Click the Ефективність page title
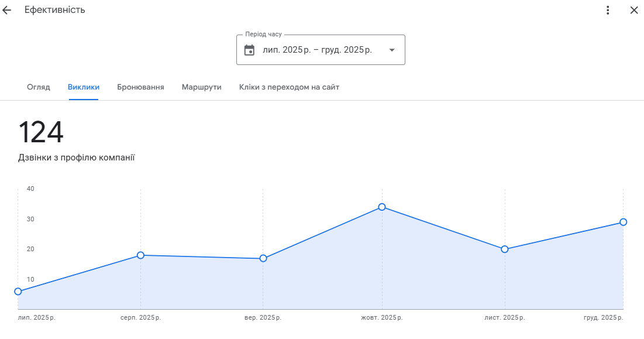The width and height of the screenshot is (644, 339). pyautogui.click(x=55, y=10)
